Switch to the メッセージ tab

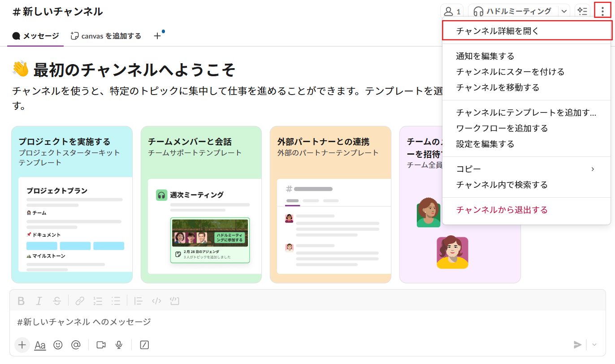35,36
